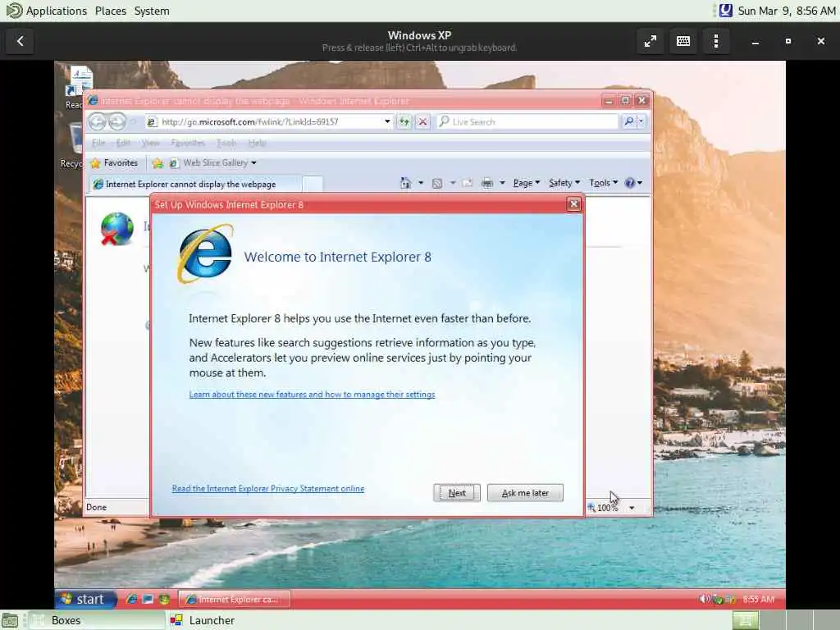Open 'Learn about these new features' link
Screen dimensions: 840x630
[x=312, y=395]
